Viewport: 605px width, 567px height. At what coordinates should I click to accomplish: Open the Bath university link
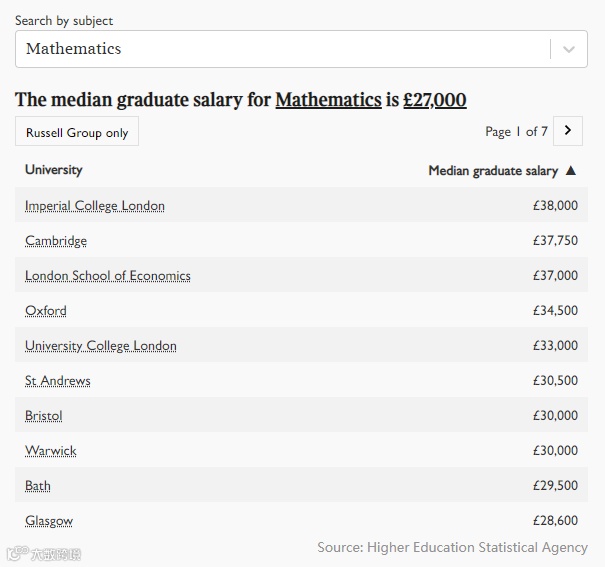pos(38,486)
